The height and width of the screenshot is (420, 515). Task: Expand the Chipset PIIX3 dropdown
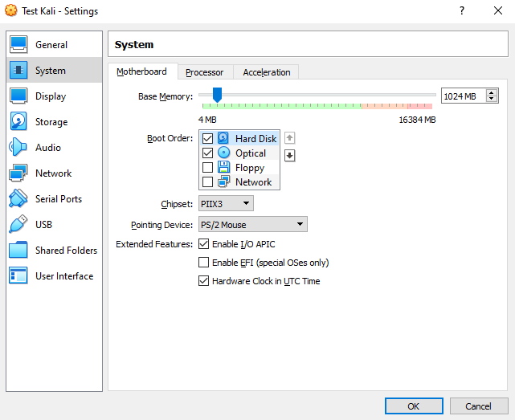[x=225, y=204]
